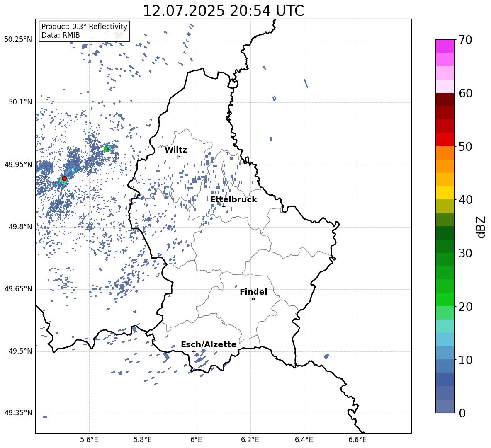Click the magenta top swatch of colorbar
491x448 pixels.
point(445,46)
